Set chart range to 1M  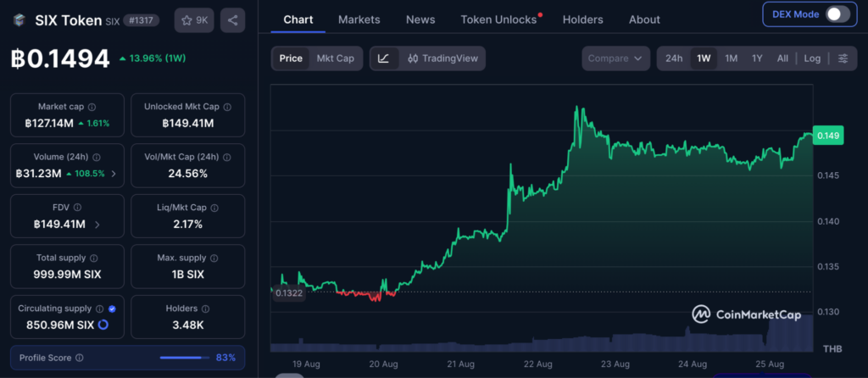point(732,58)
